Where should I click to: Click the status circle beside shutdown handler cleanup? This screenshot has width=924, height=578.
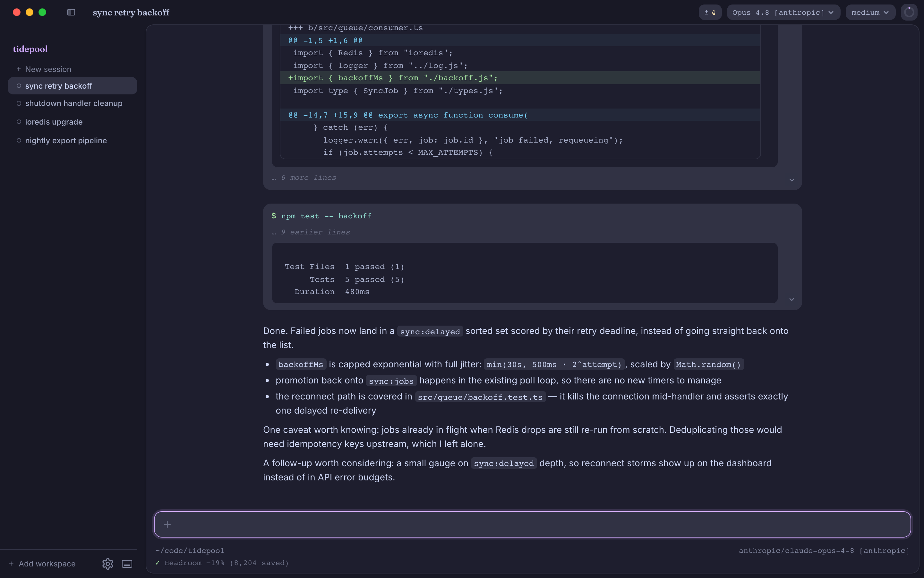tap(19, 103)
